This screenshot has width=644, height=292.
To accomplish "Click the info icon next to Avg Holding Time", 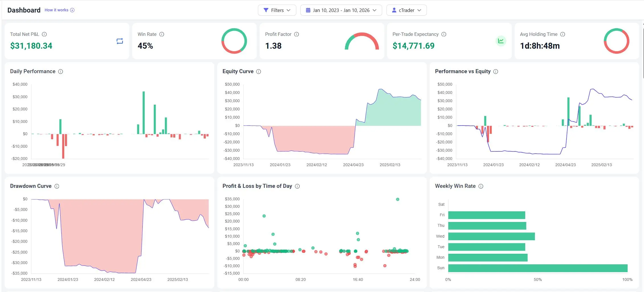I will (563, 34).
